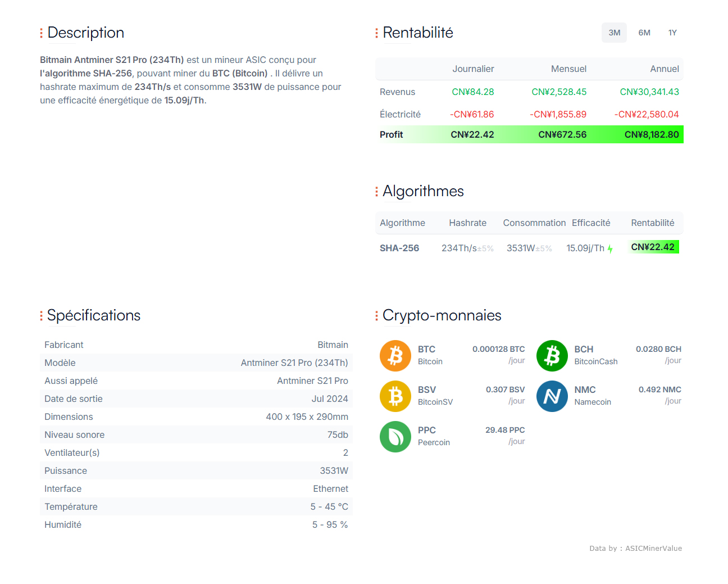Screen dimensions: 728x584
Task: Click the BitcoinCash BCH green icon
Action: pyautogui.click(x=552, y=356)
